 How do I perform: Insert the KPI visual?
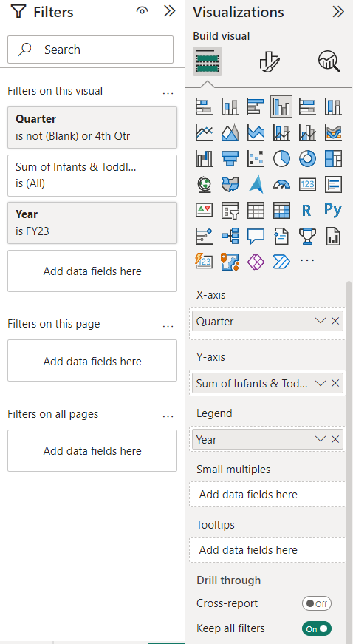coord(204,210)
